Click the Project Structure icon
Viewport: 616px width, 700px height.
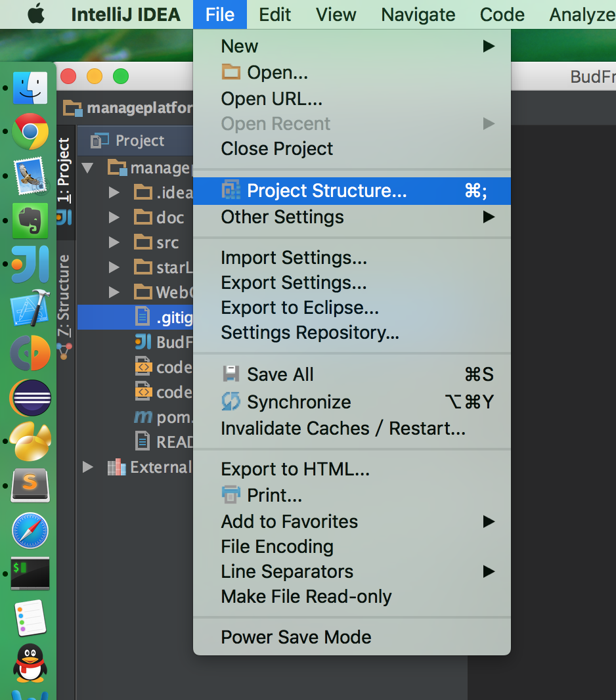pos(231,190)
